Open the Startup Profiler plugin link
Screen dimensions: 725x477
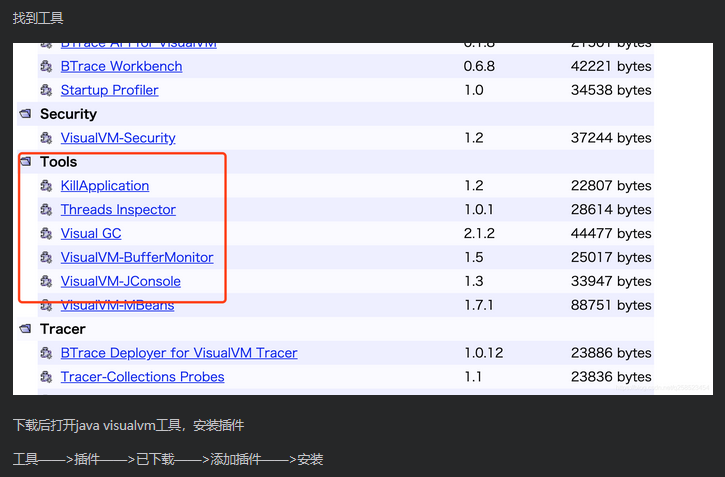(109, 90)
